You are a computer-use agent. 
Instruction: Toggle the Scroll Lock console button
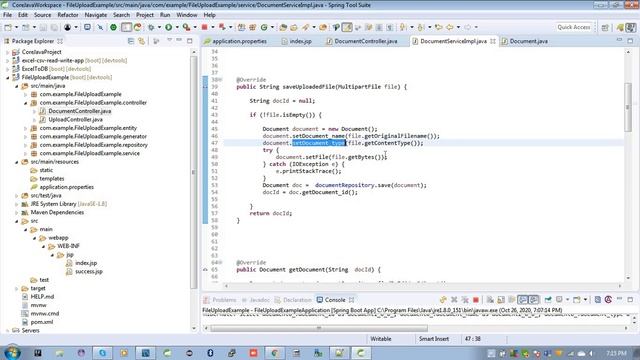point(501,300)
